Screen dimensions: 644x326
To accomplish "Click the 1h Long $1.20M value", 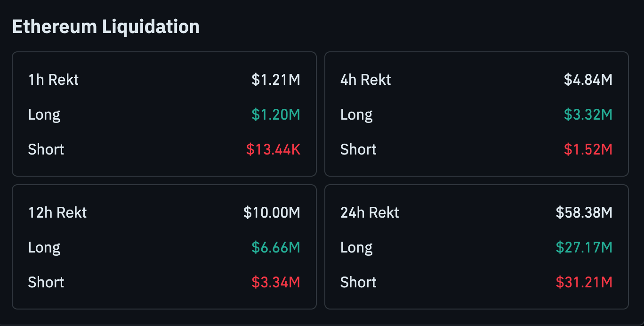I will [x=275, y=114].
